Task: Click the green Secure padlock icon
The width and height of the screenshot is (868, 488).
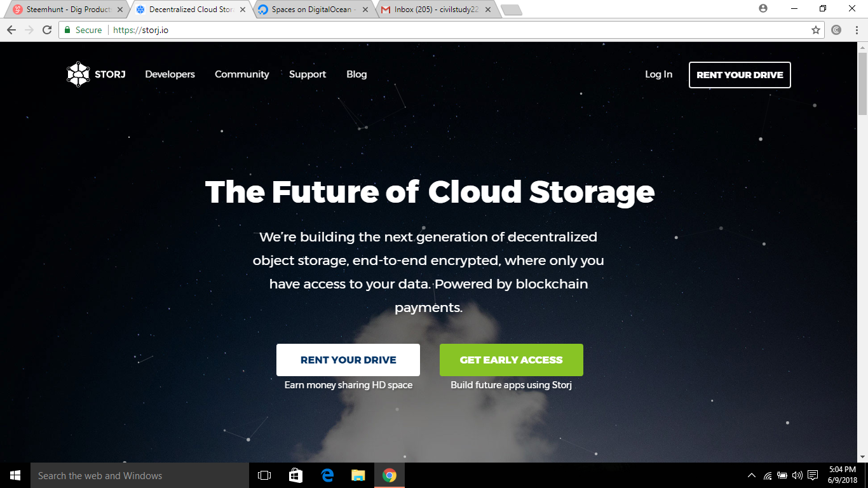Action: pos(68,30)
